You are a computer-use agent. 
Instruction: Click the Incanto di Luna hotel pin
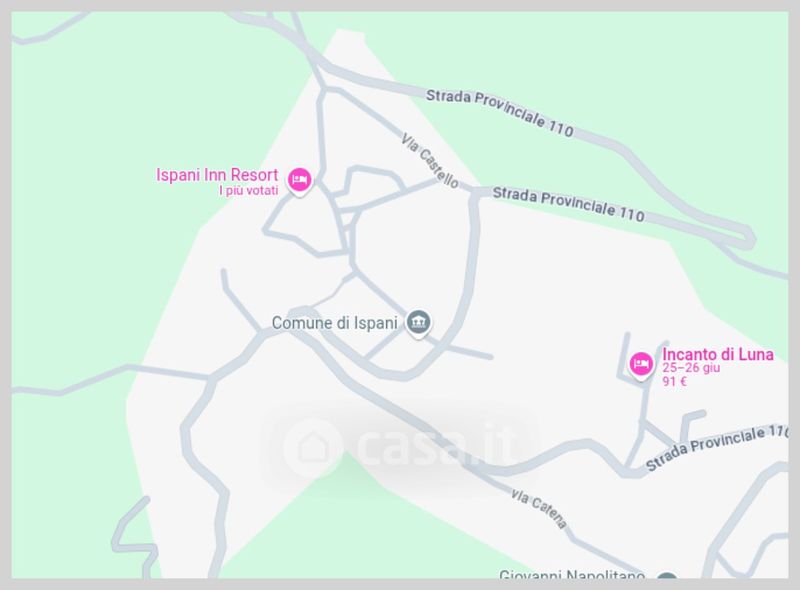point(641,365)
